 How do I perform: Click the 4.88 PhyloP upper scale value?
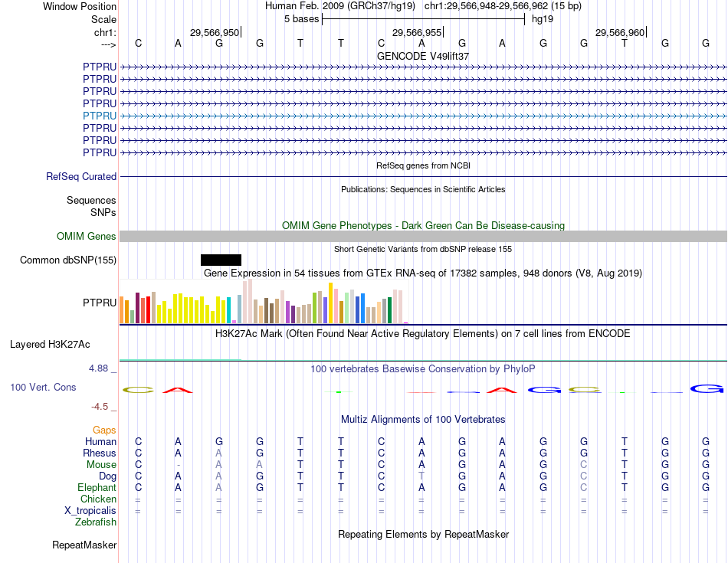pyautogui.click(x=98, y=368)
